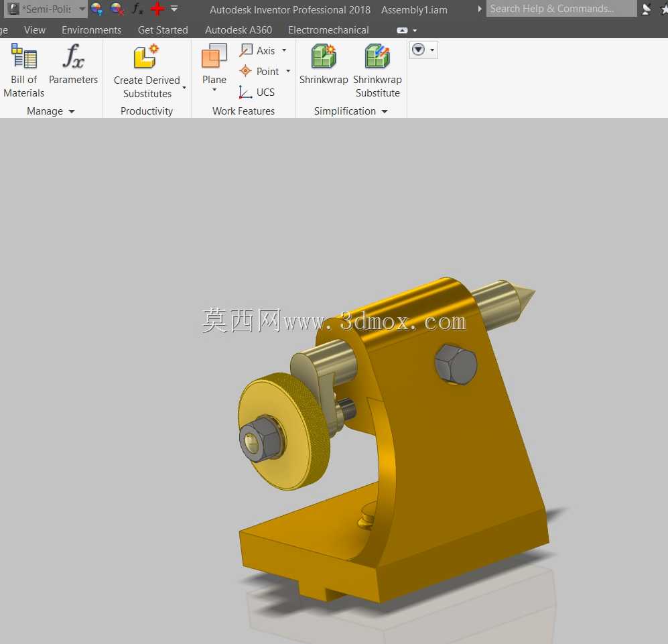This screenshot has width=668, height=644.
Task: Click the Search Help & Commands field
Action: [x=561, y=9]
